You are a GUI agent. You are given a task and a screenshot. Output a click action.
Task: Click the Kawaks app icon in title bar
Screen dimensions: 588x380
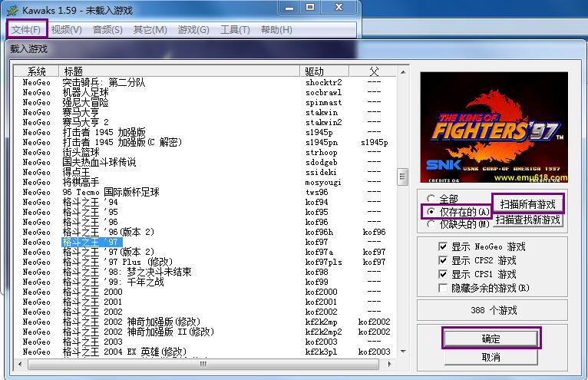(x=12, y=10)
